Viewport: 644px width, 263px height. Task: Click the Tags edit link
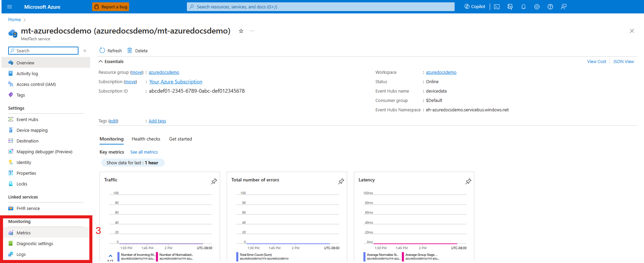[x=113, y=121]
